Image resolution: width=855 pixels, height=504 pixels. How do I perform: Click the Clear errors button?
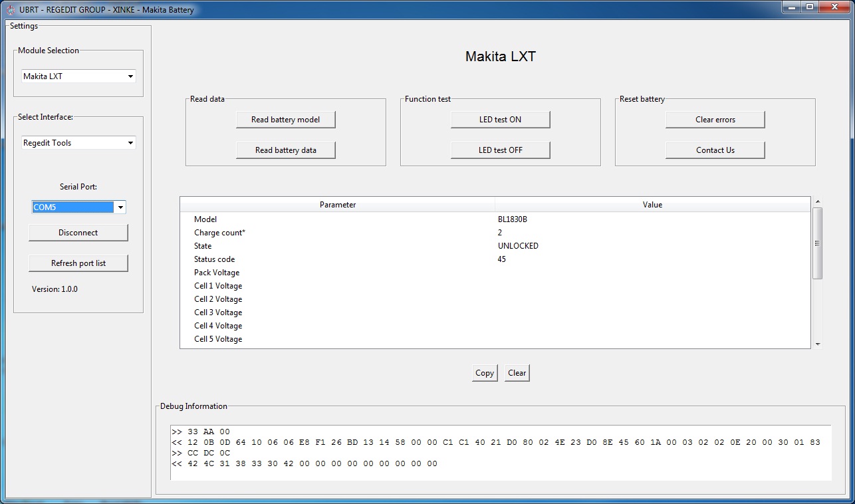(x=715, y=120)
